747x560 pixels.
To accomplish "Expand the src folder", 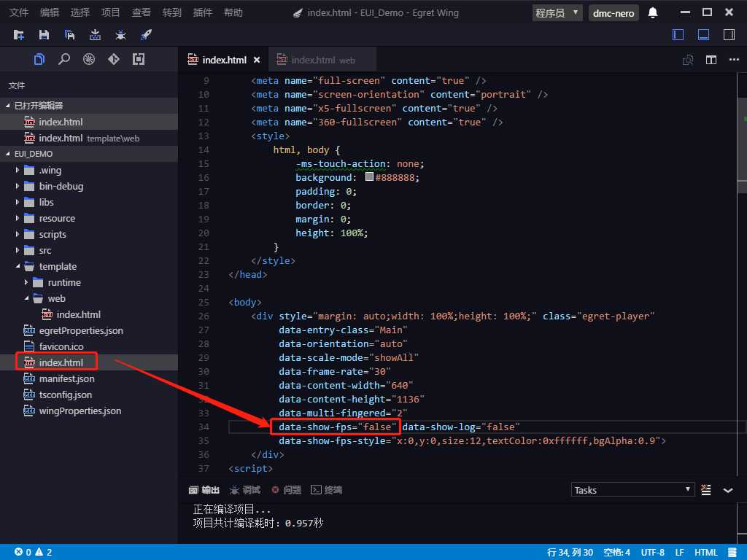I will pos(18,251).
